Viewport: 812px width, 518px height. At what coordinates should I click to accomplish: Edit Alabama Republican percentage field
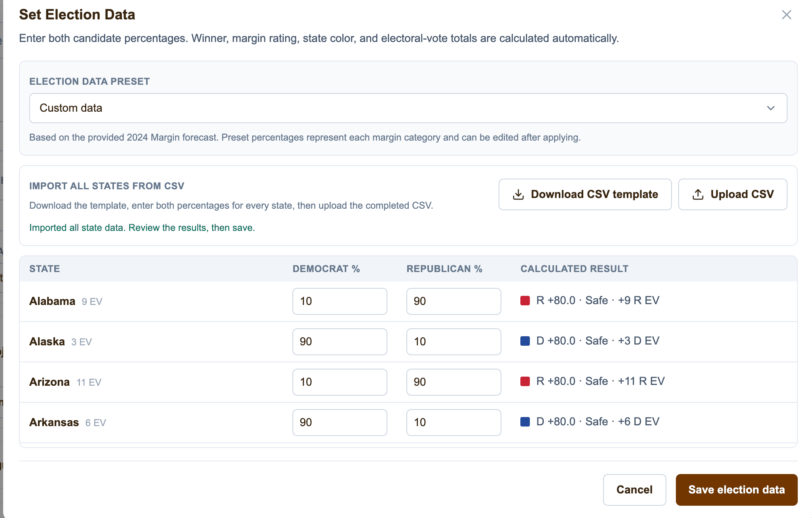[453, 301]
